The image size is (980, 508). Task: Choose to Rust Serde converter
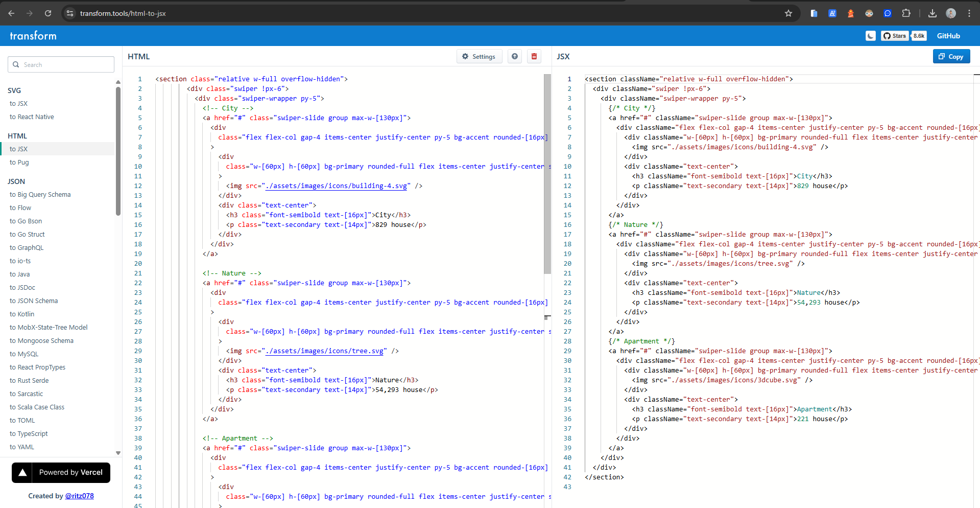pos(29,381)
